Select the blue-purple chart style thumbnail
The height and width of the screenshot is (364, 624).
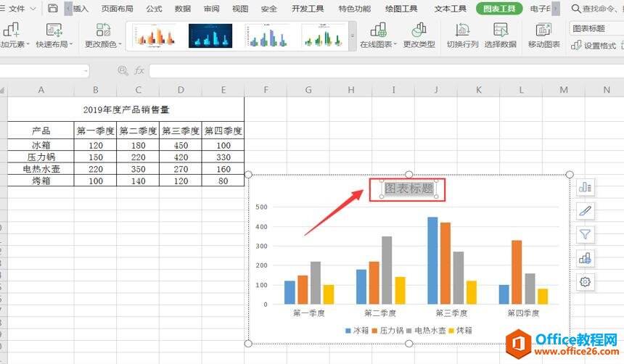[x=266, y=36]
